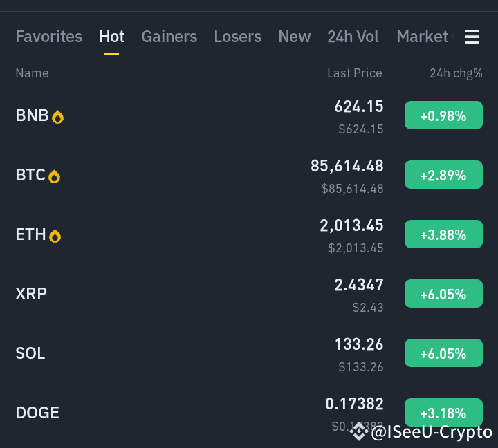Open the 24h Vol tab
The height and width of the screenshot is (448, 498).
pyautogui.click(x=353, y=37)
